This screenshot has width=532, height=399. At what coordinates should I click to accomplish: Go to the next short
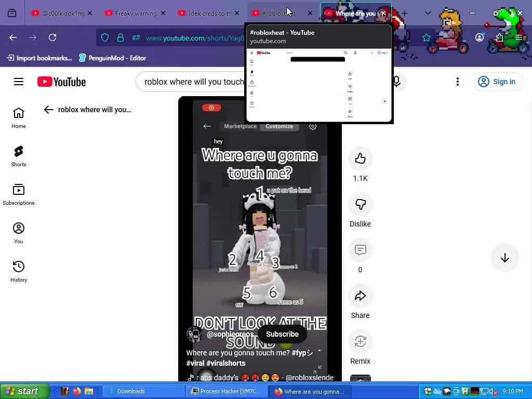coord(505,258)
